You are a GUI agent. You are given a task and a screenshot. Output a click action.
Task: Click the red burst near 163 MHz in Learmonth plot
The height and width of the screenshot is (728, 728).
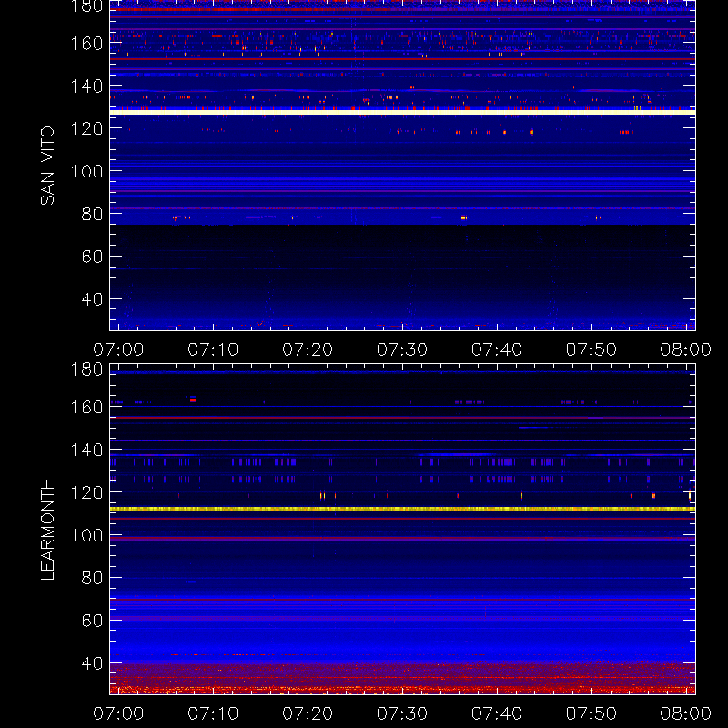click(x=193, y=400)
